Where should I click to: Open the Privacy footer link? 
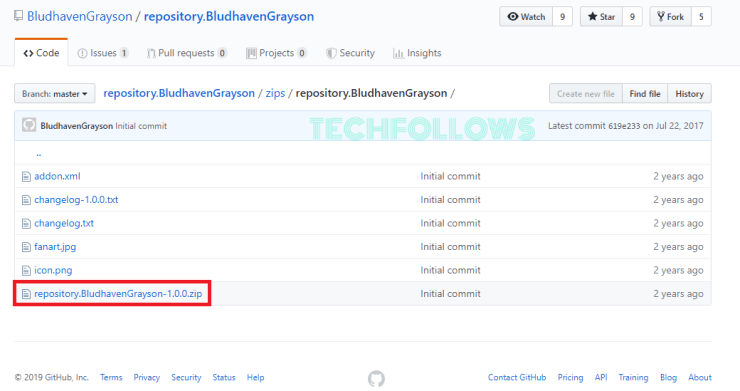tap(147, 377)
